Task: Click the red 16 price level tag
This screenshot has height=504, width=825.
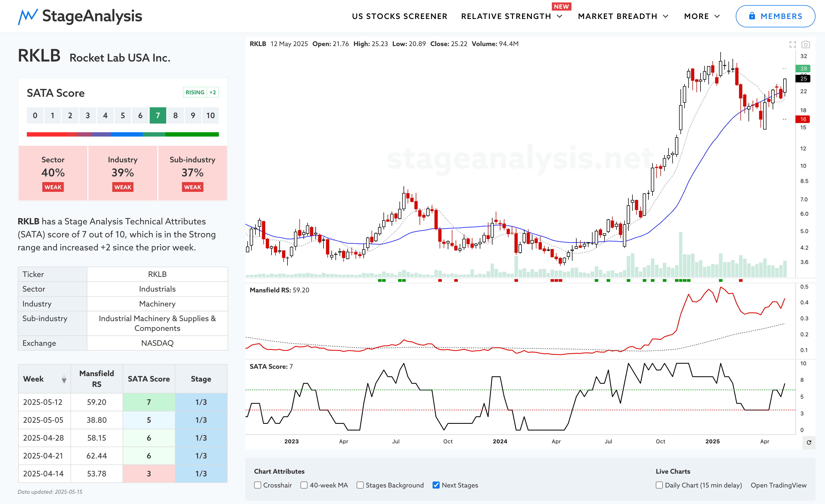Action: [803, 119]
